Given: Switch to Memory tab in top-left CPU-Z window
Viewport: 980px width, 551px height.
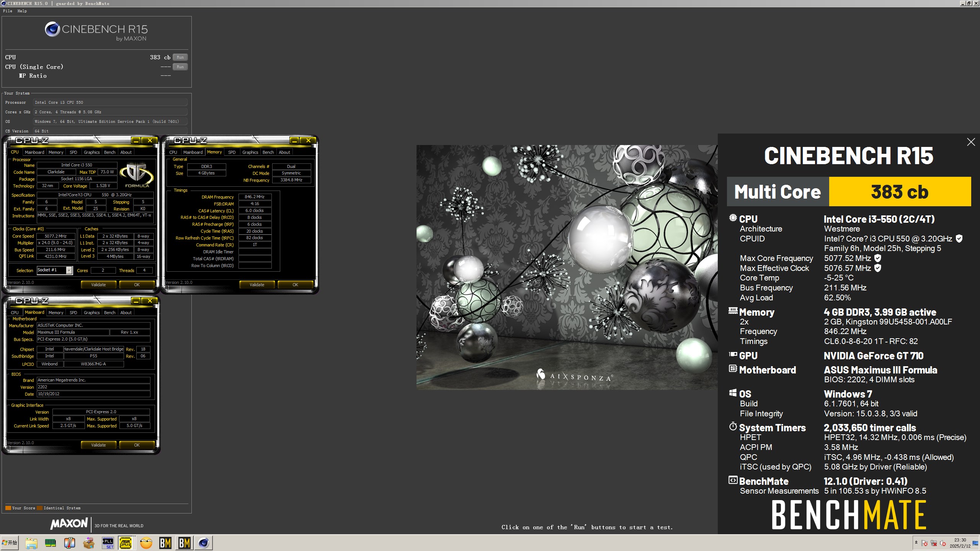Looking at the screenshot, I should click(56, 152).
